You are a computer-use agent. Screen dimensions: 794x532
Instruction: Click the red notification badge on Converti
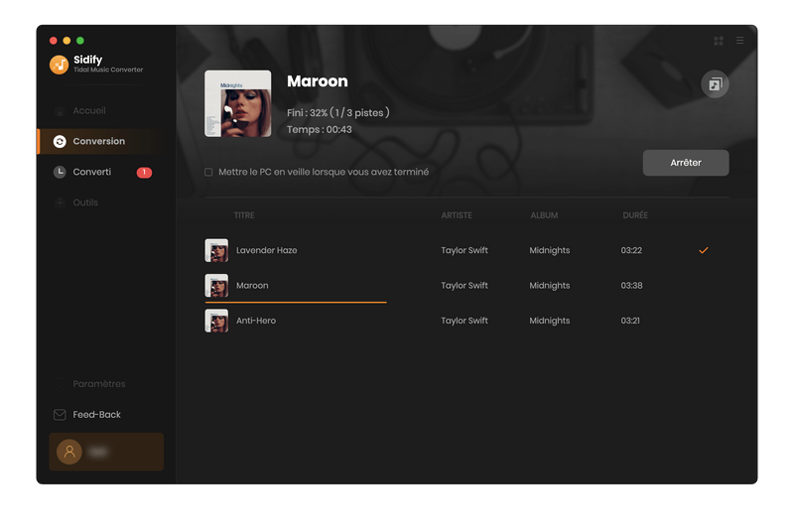(x=144, y=173)
